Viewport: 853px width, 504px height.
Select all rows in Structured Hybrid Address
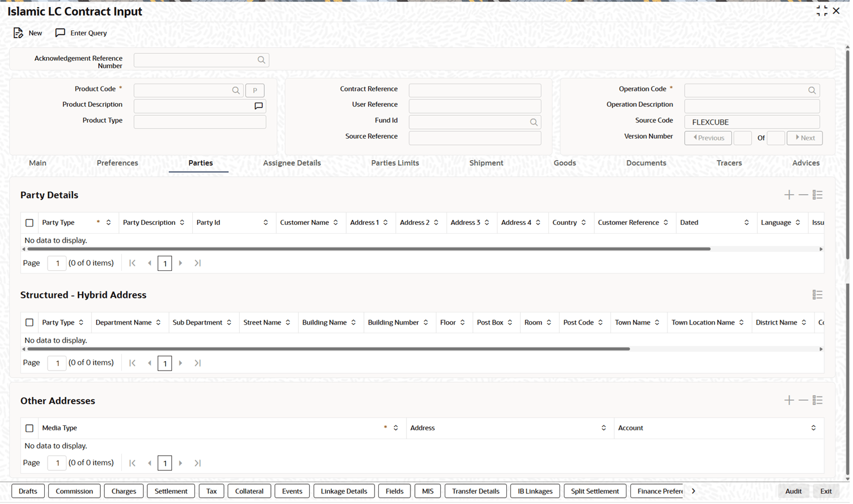pos(29,323)
